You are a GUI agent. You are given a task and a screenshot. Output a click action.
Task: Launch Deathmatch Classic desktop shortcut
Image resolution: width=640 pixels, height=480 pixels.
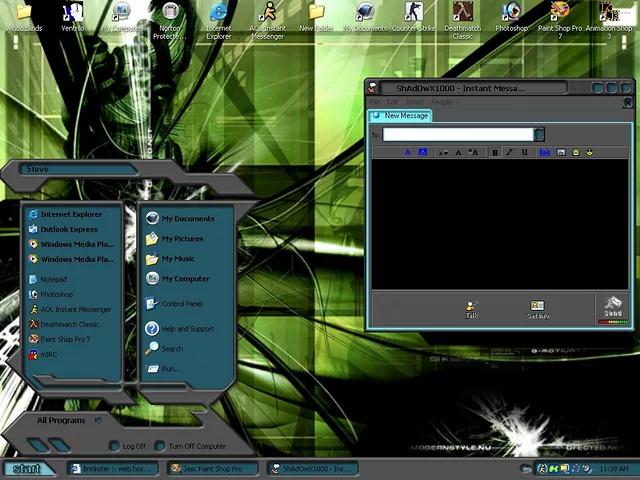462,21
